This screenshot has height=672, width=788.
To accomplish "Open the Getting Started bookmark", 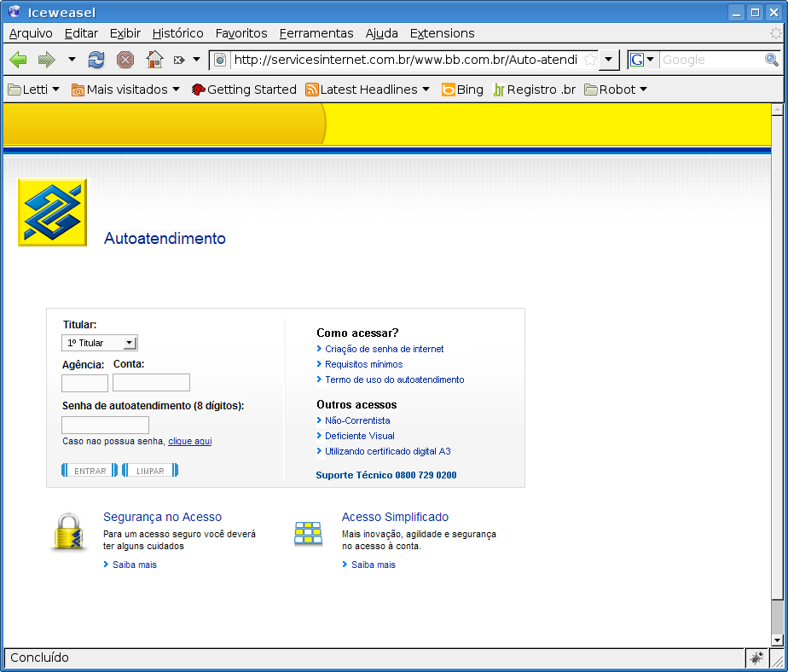I will 244,90.
